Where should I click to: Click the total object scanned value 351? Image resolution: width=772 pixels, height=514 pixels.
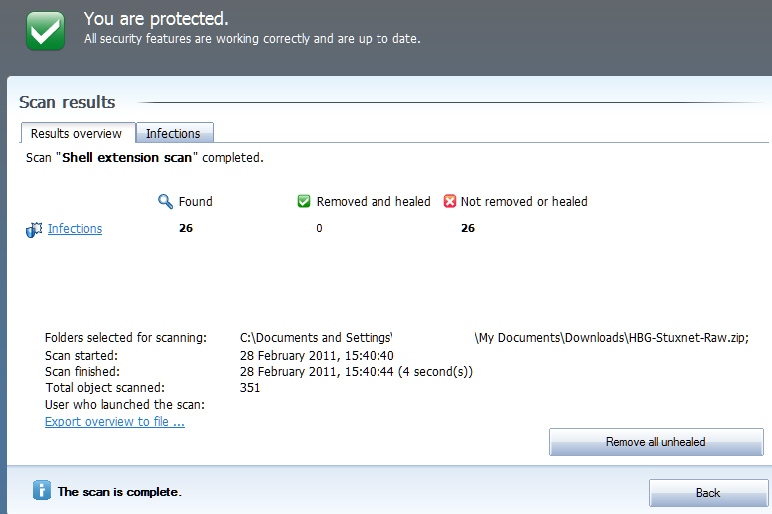coord(250,388)
